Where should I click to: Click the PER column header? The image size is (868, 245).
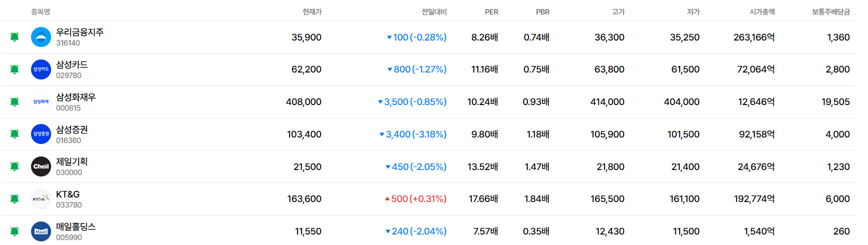492,12
